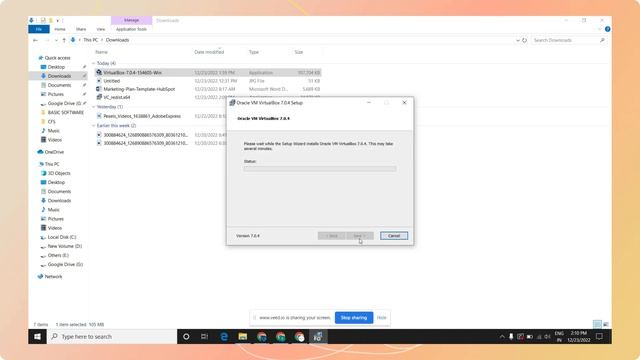Viewport: 640px width, 360px height.
Task: Switch to the details view layout icon
Action: (x=597, y=324)
